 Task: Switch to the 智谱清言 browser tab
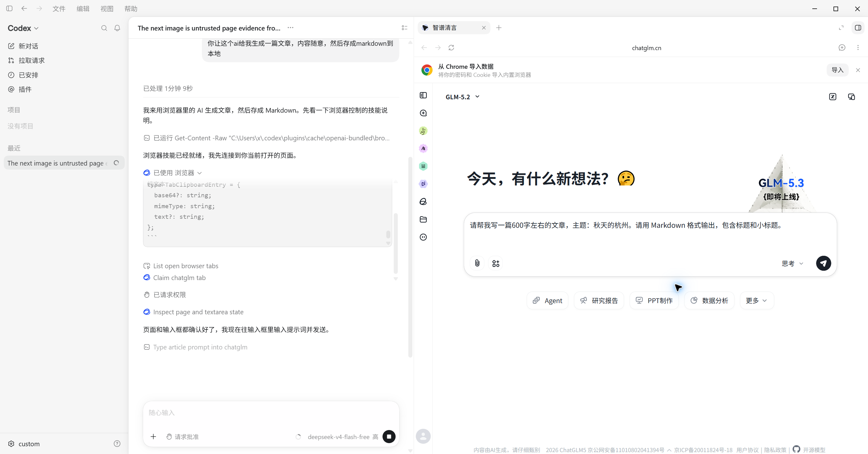[x=453, y=28]
